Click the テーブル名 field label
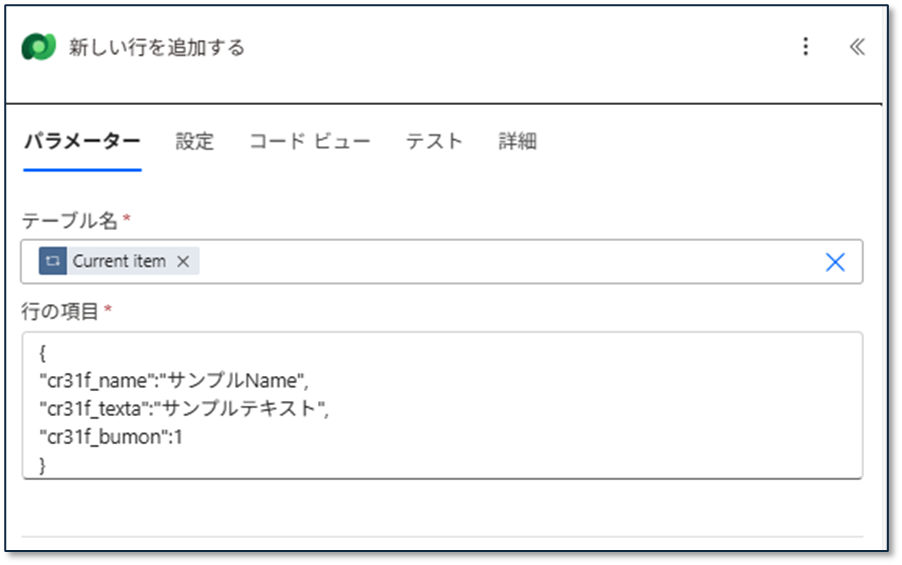Viewport: 902px width, 565px height. (70, 221)
